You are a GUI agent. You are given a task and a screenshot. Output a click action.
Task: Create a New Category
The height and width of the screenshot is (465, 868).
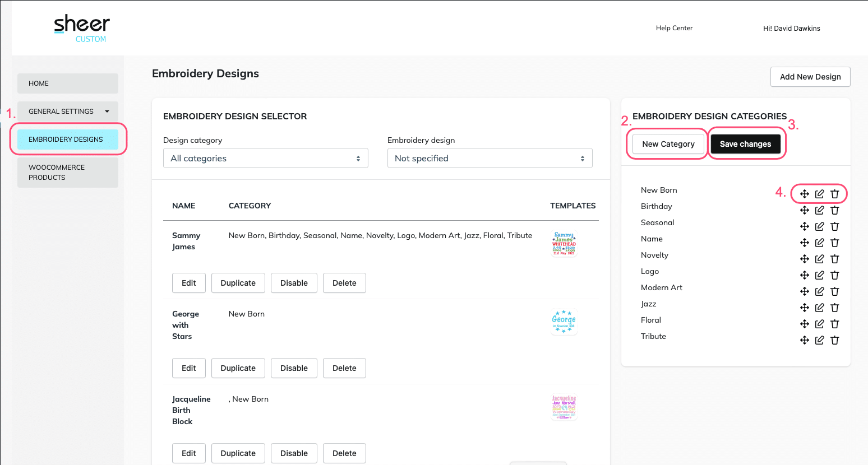(x=668, y=144)
